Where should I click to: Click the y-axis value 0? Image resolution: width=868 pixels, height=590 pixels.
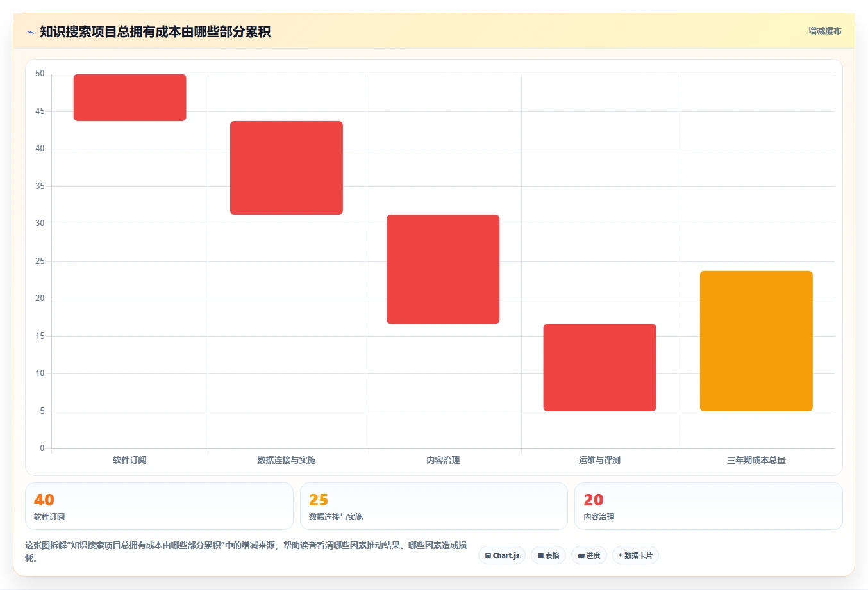click(x=42, y=448)
